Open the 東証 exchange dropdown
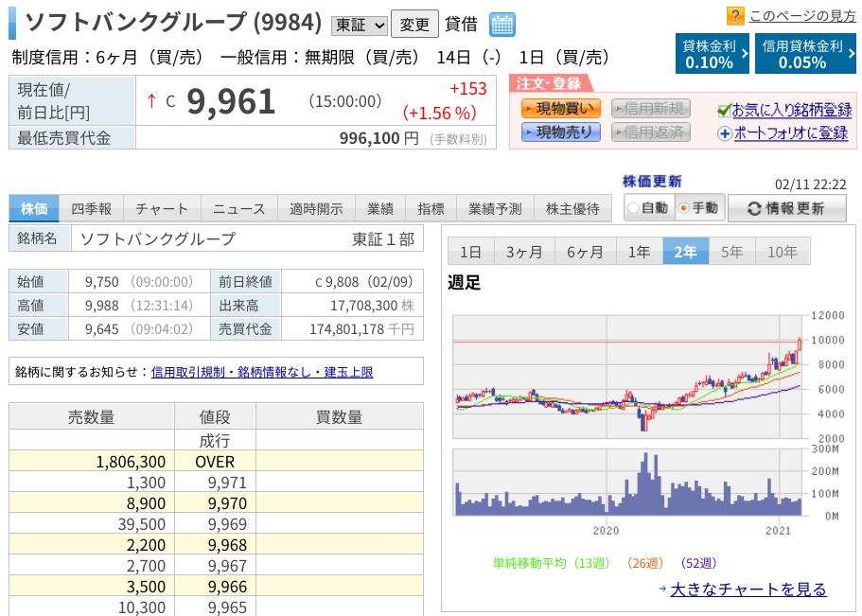862x616 pixels. click(360, 26)
